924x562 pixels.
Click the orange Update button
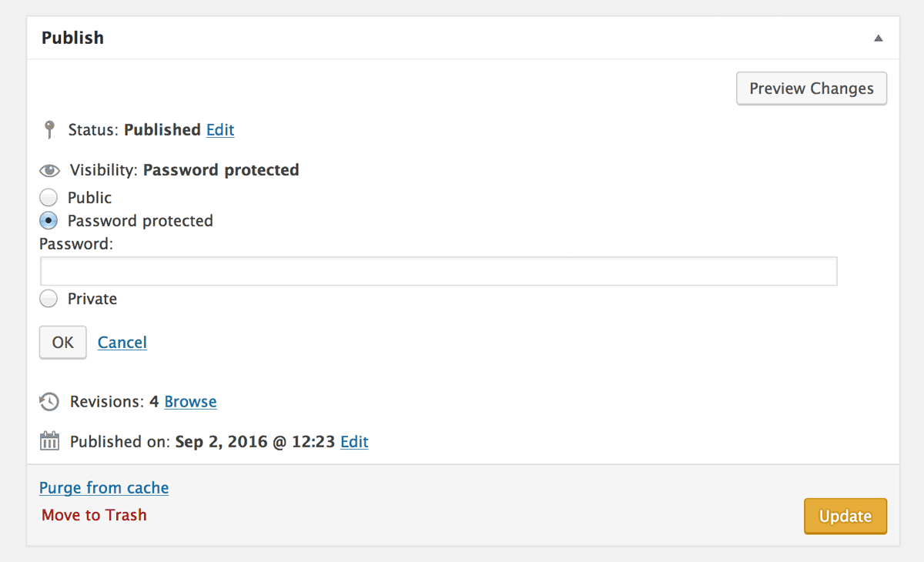pos(845,516)
